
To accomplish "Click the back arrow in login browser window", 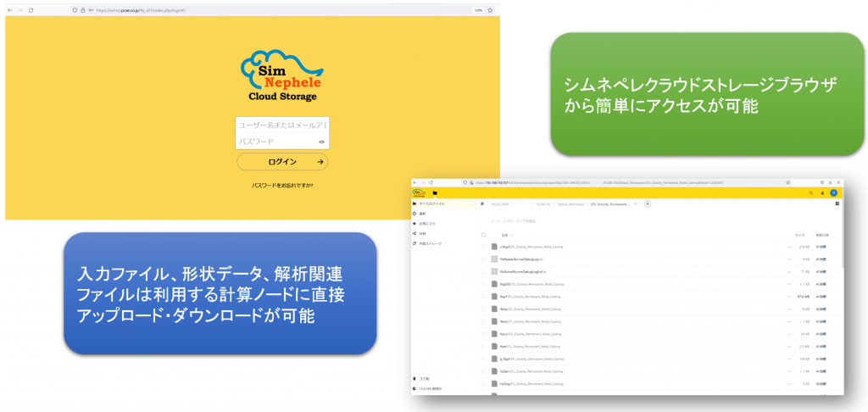I will tap(9, 10).
